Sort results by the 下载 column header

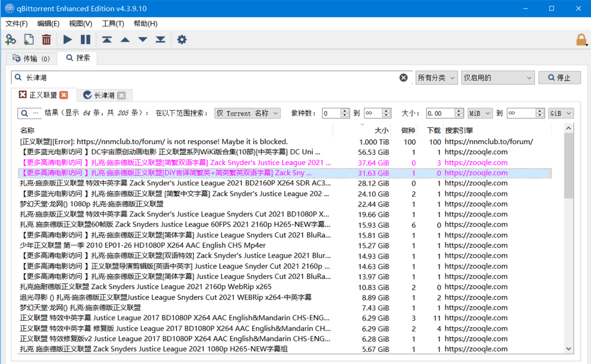[430, 130]
